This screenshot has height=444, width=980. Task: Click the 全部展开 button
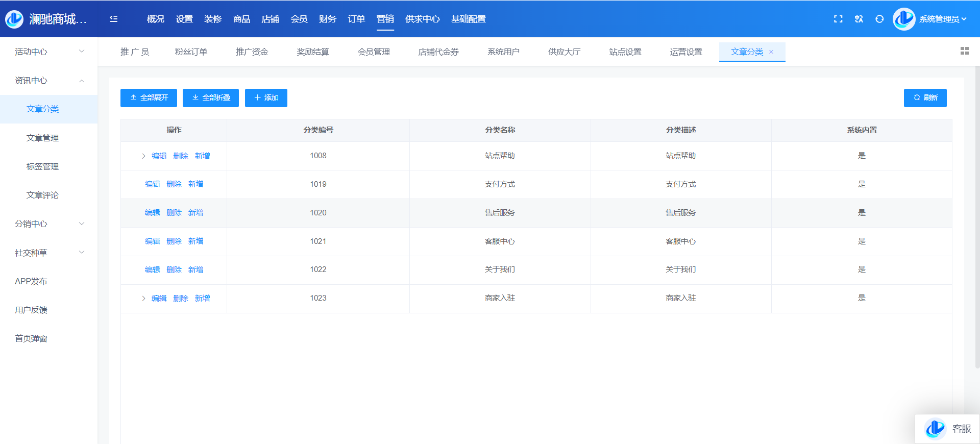149,98
